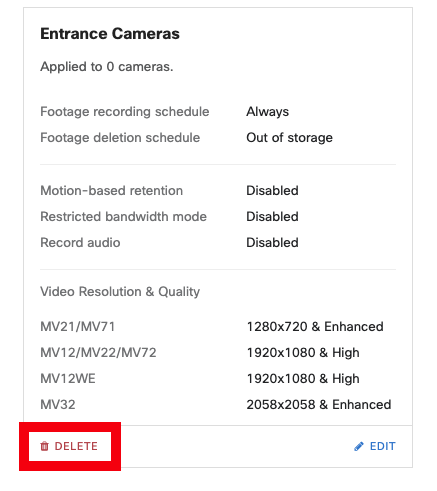Click the red trash can icon

click(44, 446)
